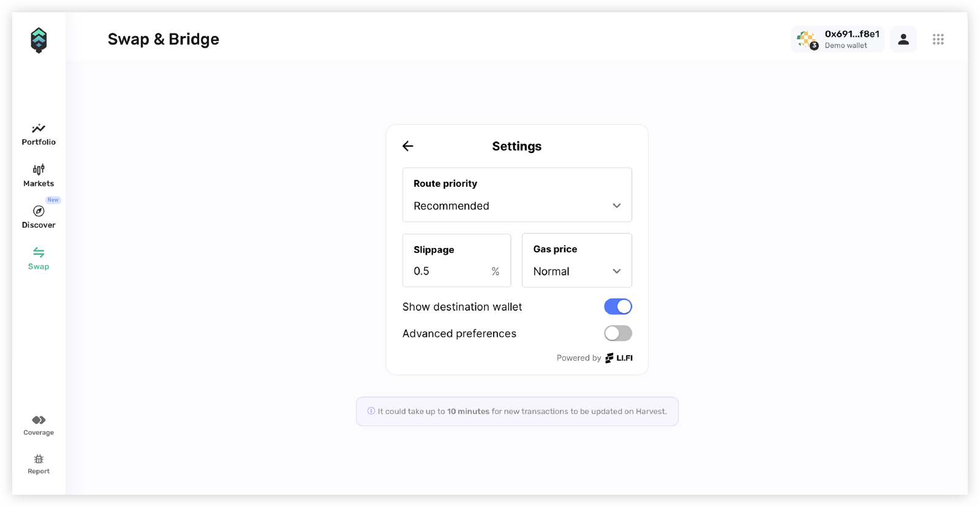Disable Show destination wallet toggle
The height and width of the screenshot is (507, 980).
(x=618, y=307)
